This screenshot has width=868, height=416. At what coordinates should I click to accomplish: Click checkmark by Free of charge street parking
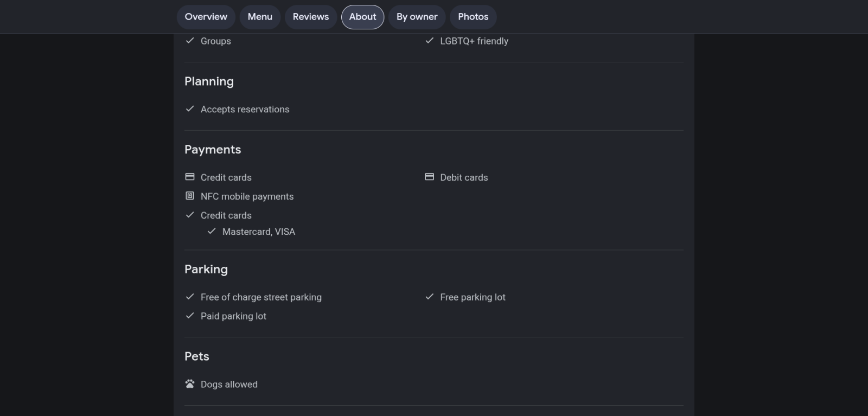pyautogui.click(x=190, y=297)
